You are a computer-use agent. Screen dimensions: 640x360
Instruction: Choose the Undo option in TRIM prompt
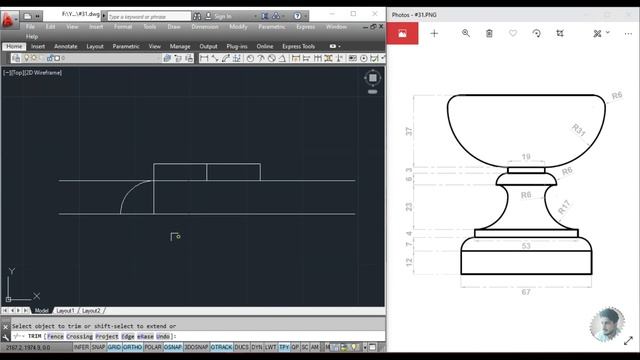[163, 337]
